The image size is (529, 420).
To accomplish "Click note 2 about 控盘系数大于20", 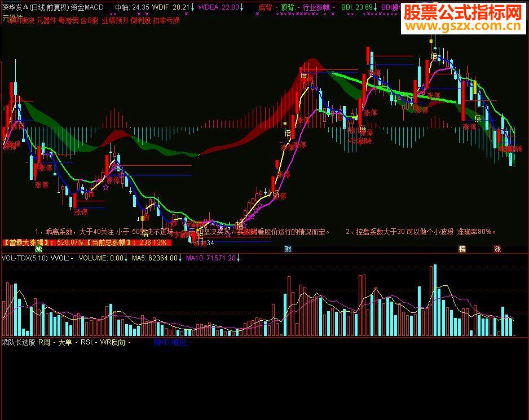I will click(421, 232).
